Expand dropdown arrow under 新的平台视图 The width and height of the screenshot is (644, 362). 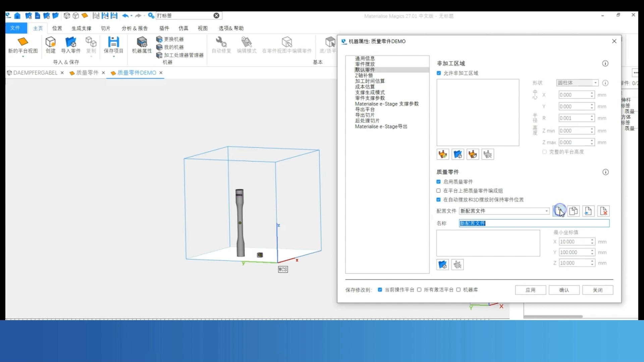[x=23, y=57]
